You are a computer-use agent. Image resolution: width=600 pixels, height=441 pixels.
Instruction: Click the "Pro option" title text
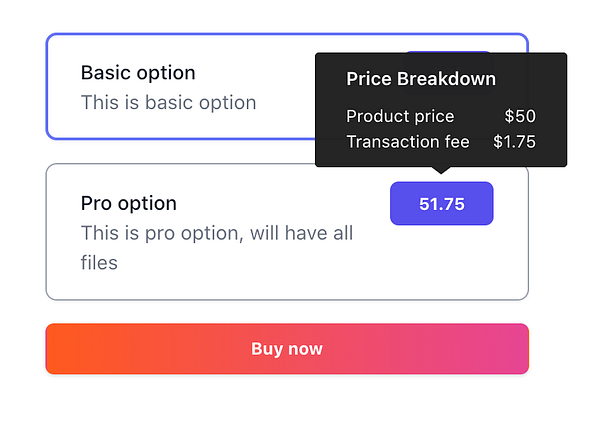click(128, 203)
